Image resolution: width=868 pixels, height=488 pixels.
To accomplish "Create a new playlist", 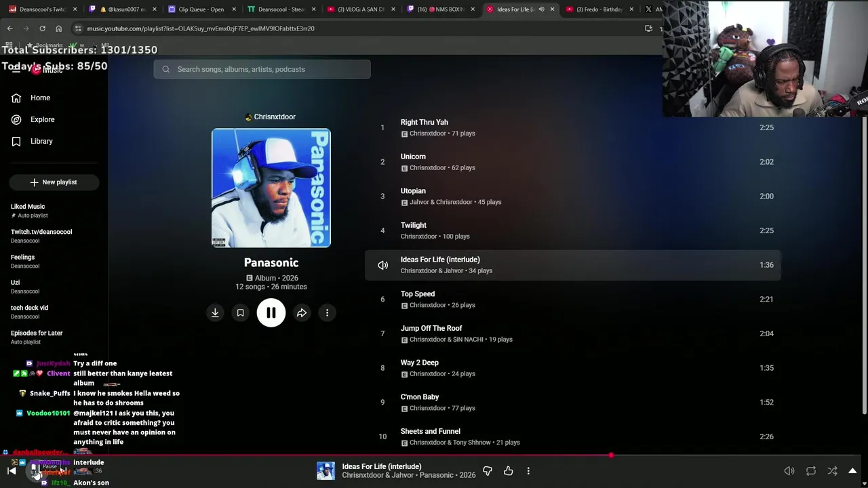I will pos(54,182).
